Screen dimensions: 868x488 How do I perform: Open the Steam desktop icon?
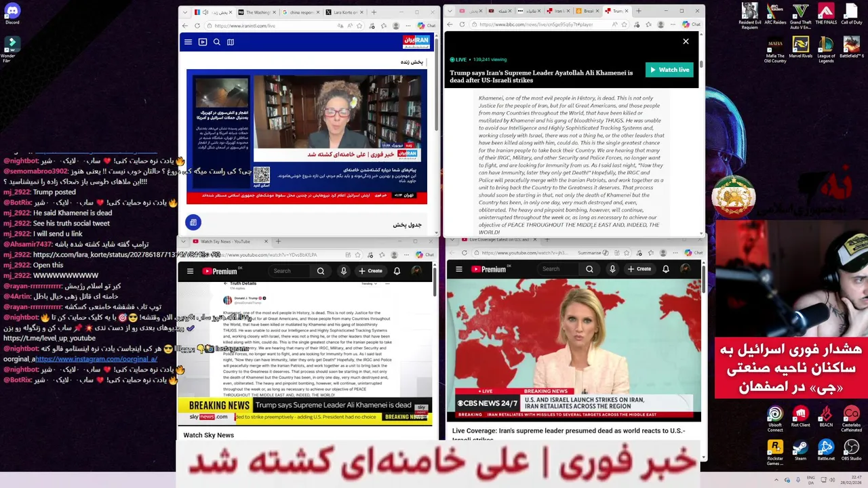(801, 451)
